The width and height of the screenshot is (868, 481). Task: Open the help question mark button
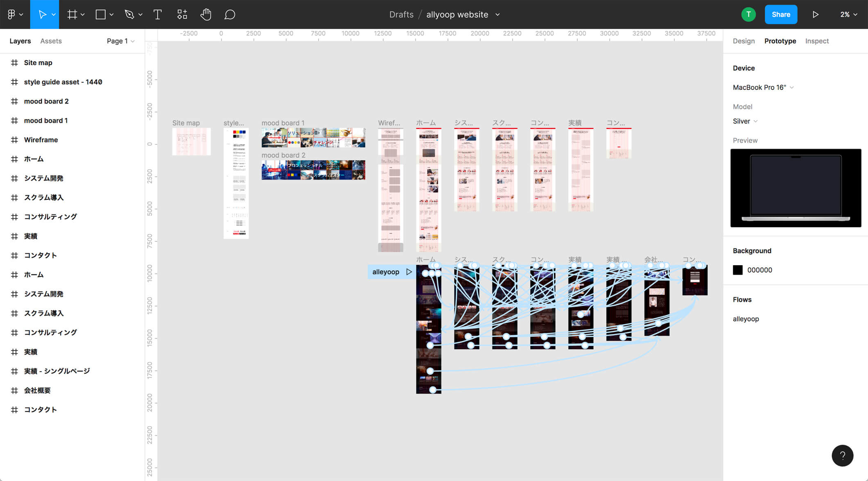(x=842, y=455)
